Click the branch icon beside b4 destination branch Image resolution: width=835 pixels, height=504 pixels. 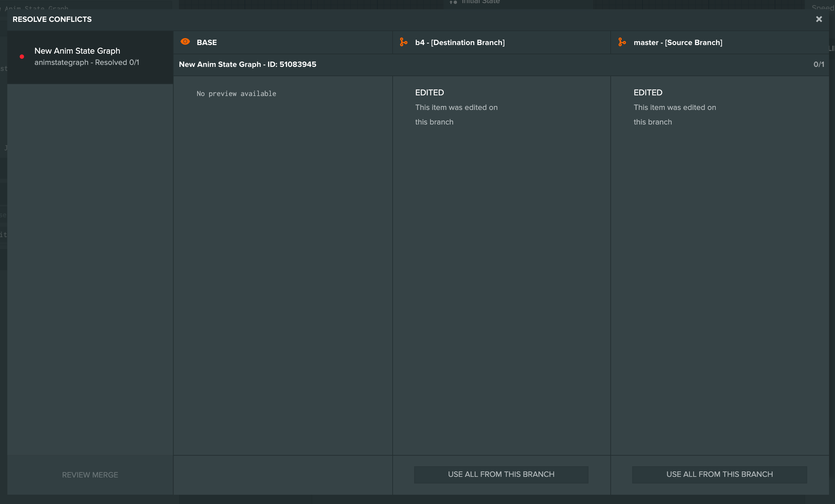point(404,42)
